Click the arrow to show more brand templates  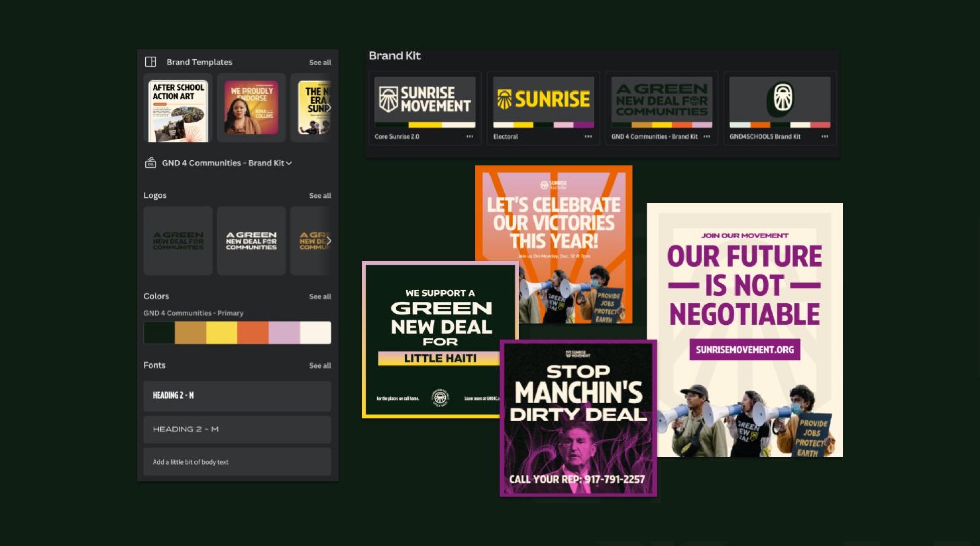(x=328, y=108)
